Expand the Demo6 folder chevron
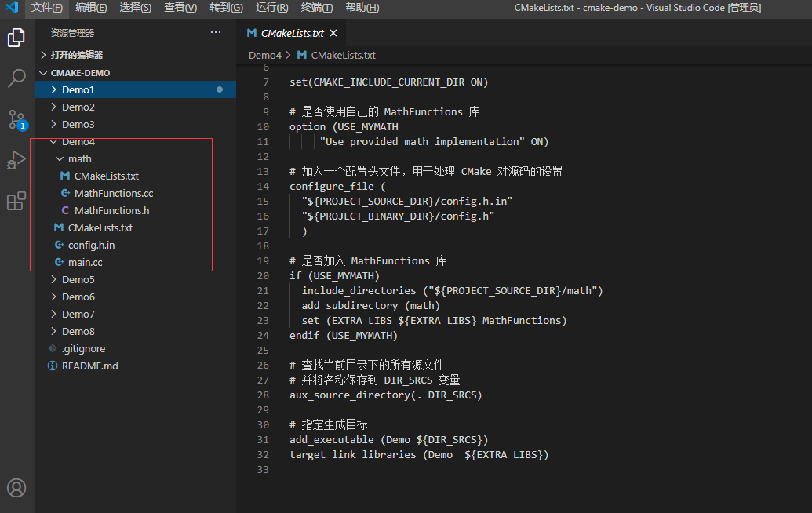 (53, 297)
